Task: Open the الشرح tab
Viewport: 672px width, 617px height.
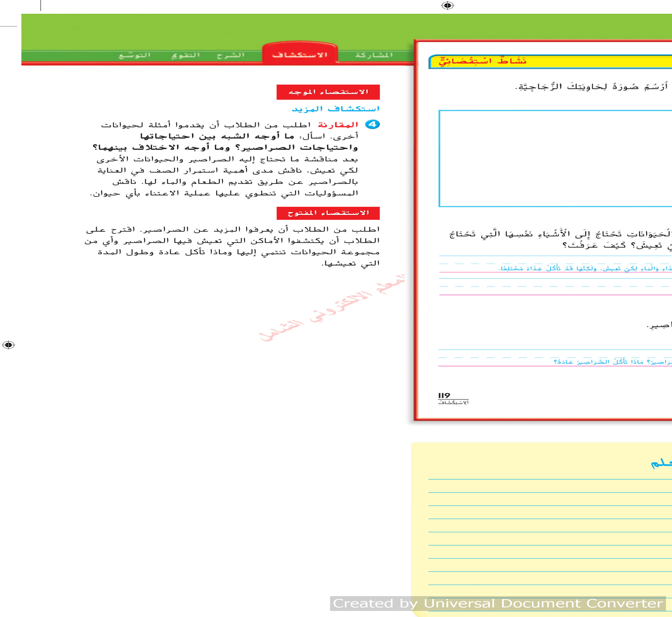Action: pos(231,55)
